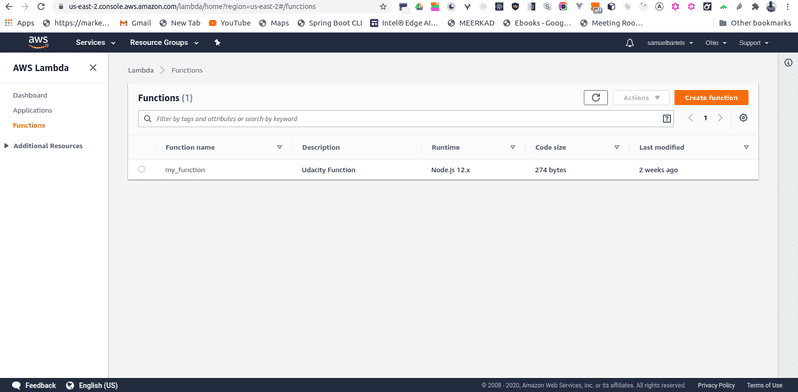Select Functions in the sidebar
Screen dimensions: 798x392
pyautogui.click(x=29, y=125)
